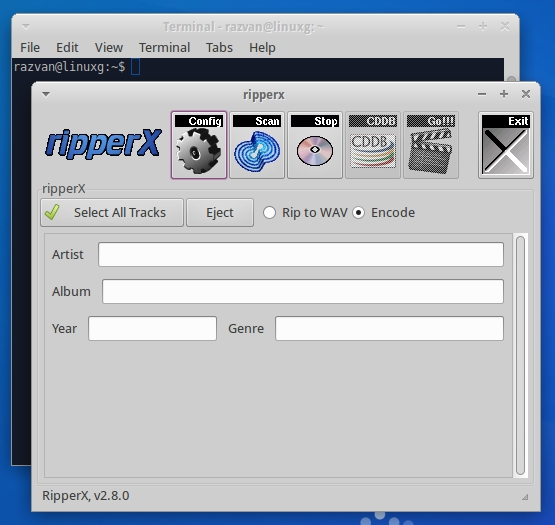555x525 pixels.
Task: Click the ripperX logo image
Action: click(x=103, y=143)
